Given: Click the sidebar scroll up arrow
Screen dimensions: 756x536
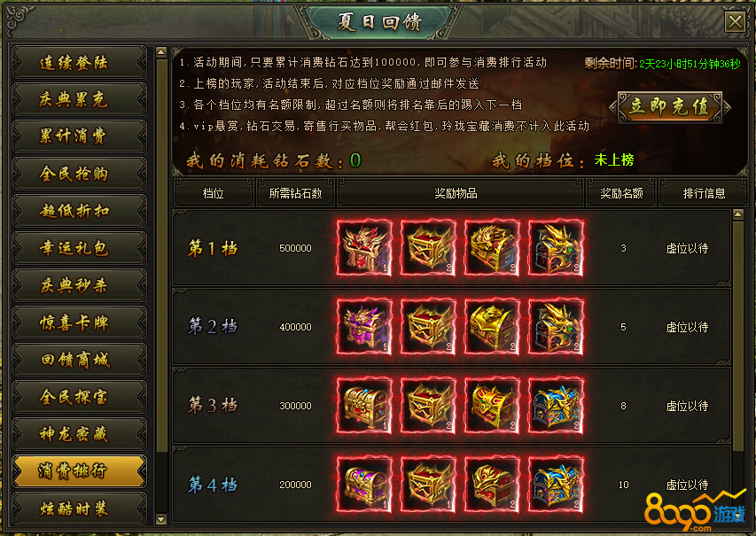Looking at the screenshot, I should [x=161, y=51].
